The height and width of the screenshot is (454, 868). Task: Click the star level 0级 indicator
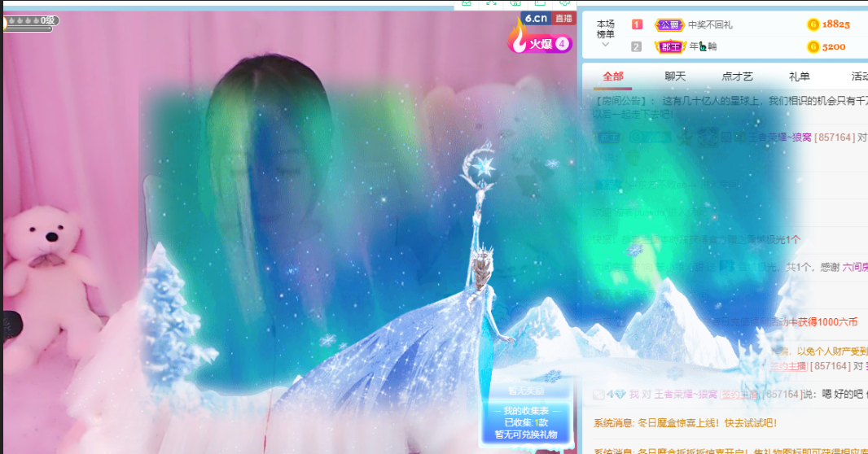tap(31, 21)
